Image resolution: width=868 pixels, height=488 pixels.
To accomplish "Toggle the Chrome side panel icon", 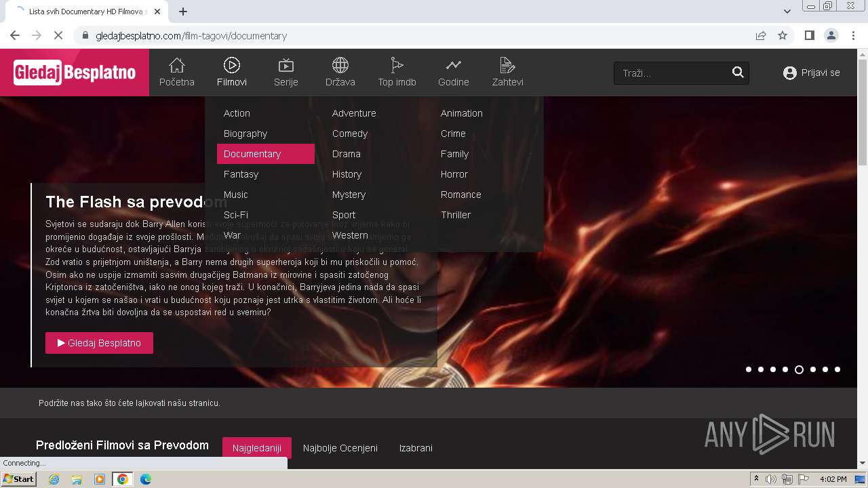I will click(x=809, y=35).
